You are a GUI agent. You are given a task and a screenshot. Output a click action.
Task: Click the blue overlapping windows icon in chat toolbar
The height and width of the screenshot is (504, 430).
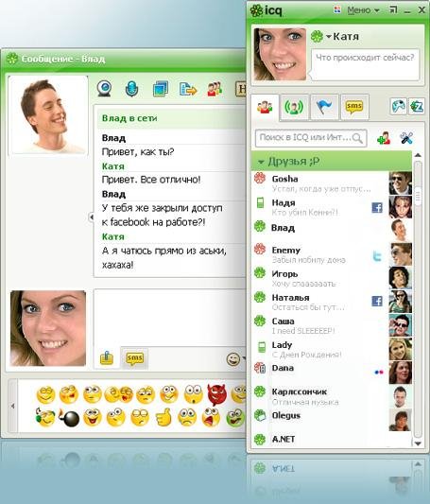tap(161, 89)
